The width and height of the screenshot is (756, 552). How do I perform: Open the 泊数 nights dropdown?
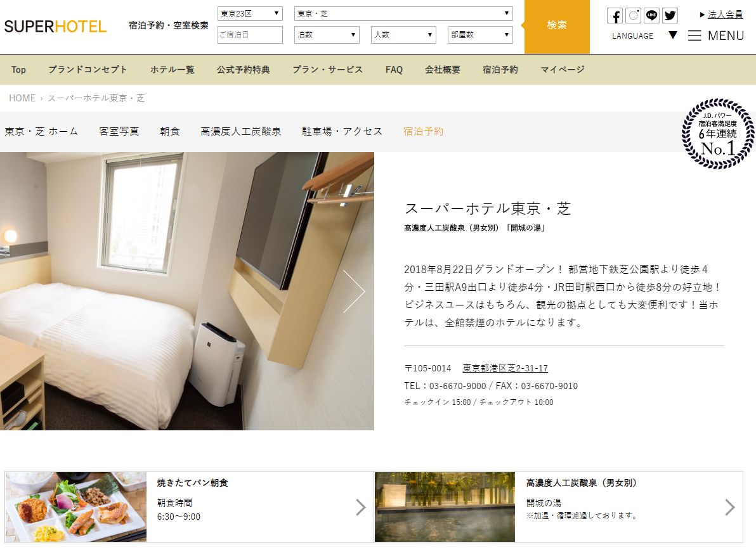pyautogui.click(x=327, y=35)
